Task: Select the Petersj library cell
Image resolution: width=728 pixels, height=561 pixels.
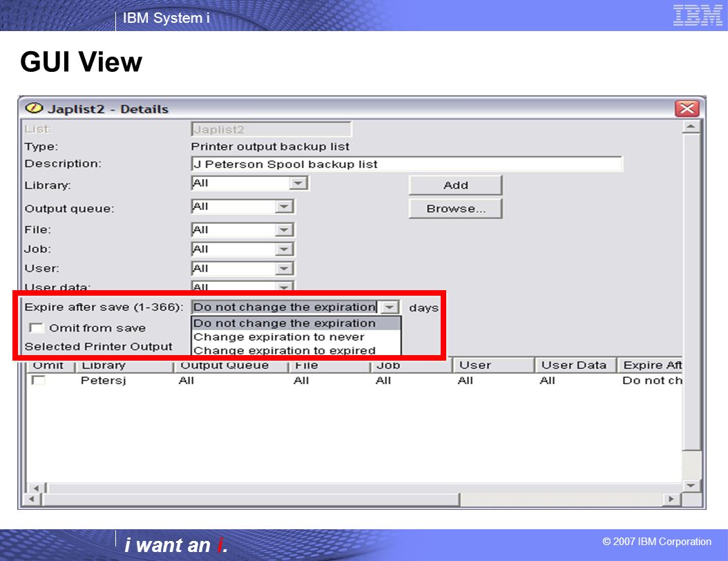Action: 104,381
